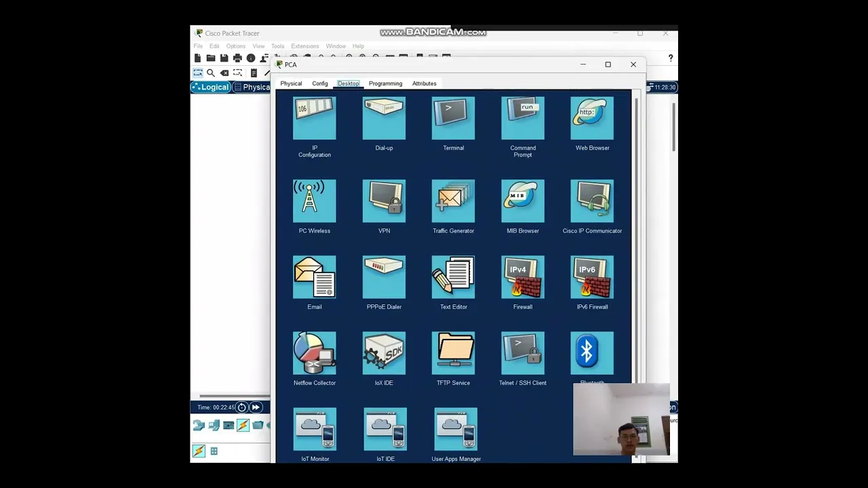Select the Components category
This screenshot has width=868, height=488.
click(x=229, y=426)
